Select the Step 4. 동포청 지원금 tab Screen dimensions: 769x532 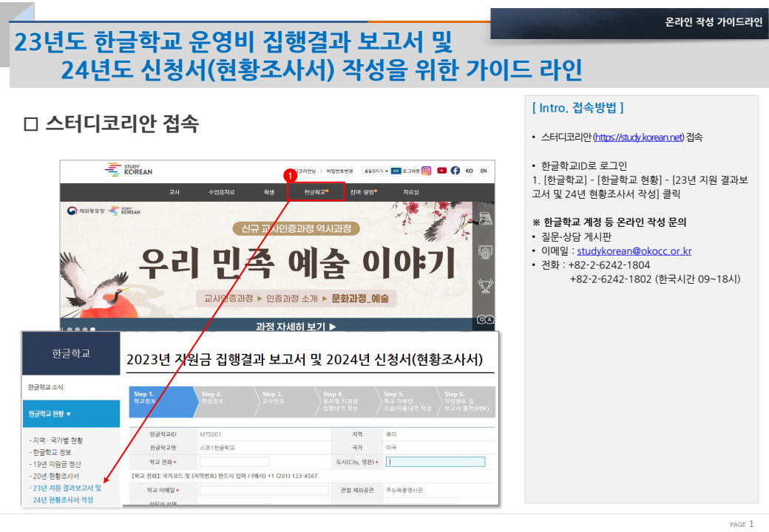coord(348,401)
